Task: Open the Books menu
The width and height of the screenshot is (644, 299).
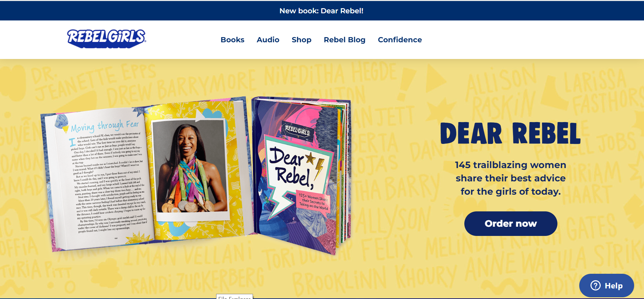Action: [233, 40]
